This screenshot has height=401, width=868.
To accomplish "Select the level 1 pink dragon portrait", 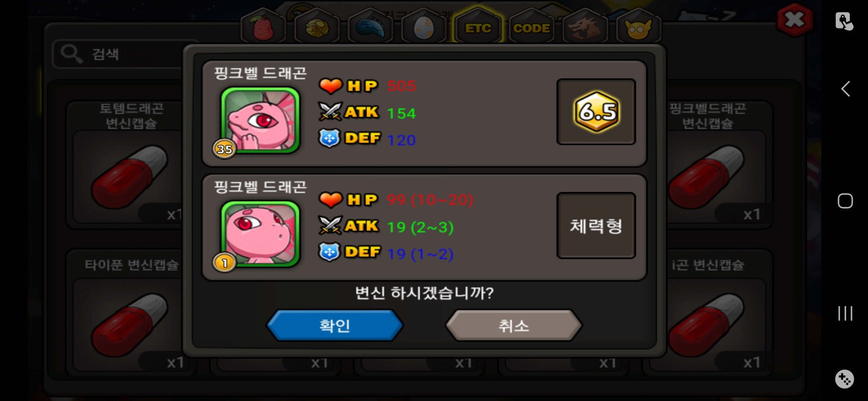I will (x=260, y=234).
